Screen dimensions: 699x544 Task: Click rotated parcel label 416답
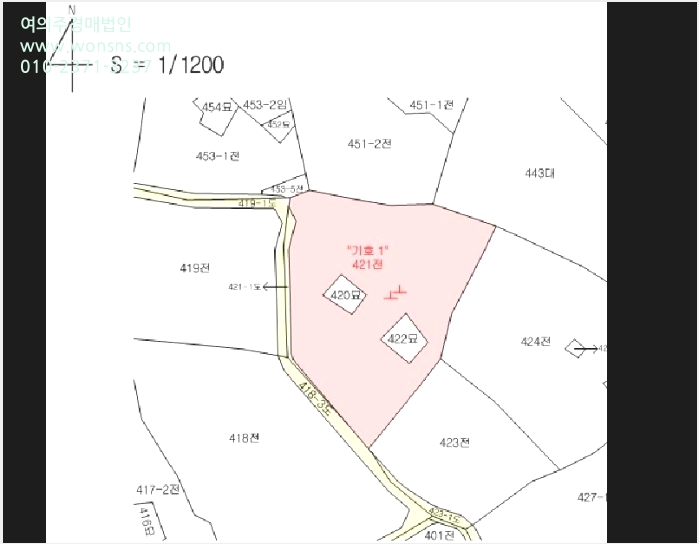tap(147, 521)
